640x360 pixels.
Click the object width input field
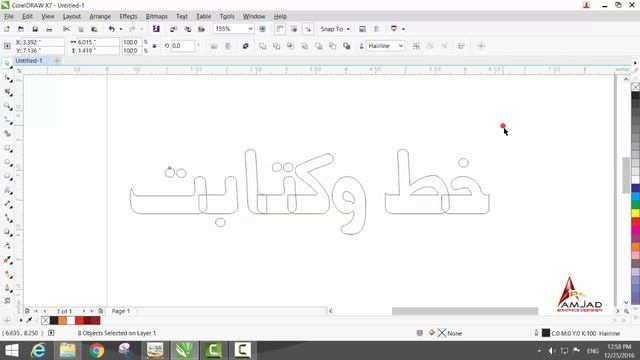point(98,42)
